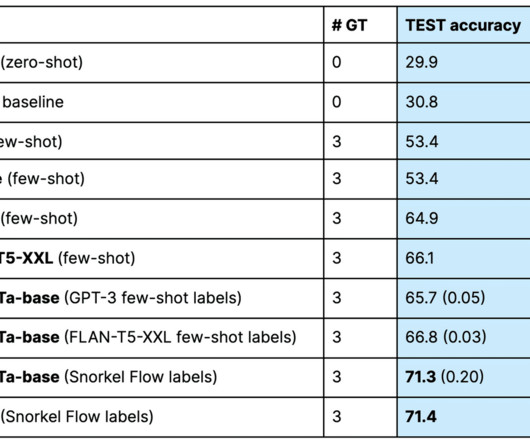The width and height of the screenshot is (530, 442).
Task: Click the FLAN-T5-XXL few-shot labels row text
Action: tap(180, 338)
